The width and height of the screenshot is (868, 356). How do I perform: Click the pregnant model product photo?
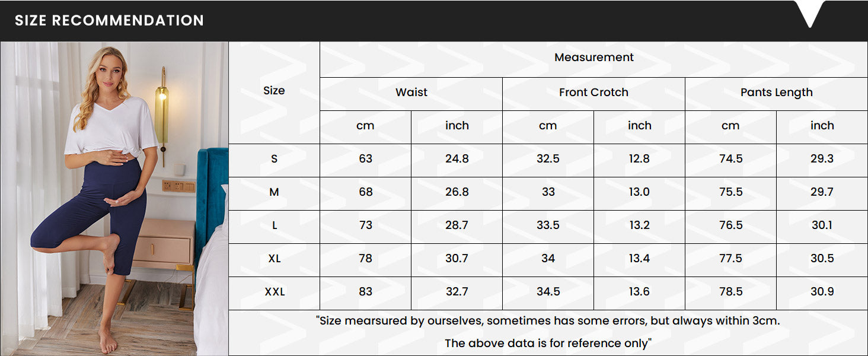[114, 198]
